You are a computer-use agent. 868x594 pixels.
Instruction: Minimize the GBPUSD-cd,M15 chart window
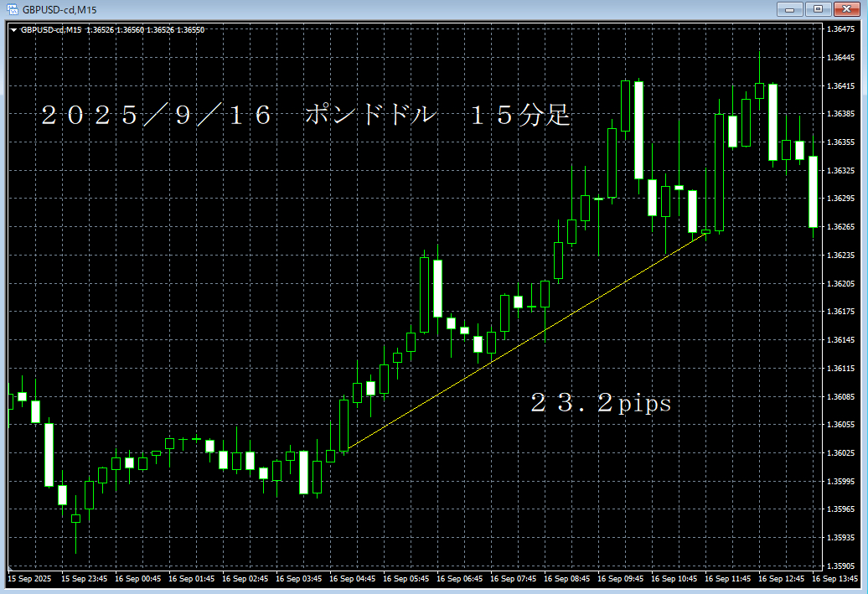[790, 9]
